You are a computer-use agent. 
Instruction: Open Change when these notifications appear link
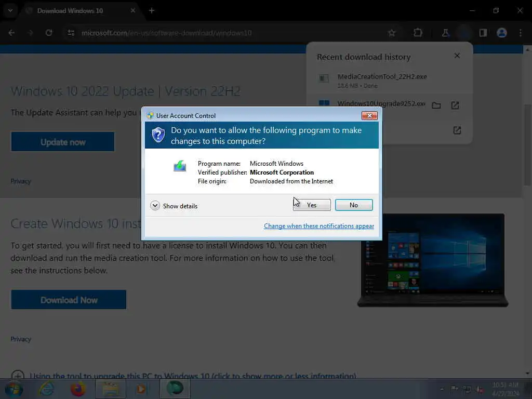click(x=319, y=226)
